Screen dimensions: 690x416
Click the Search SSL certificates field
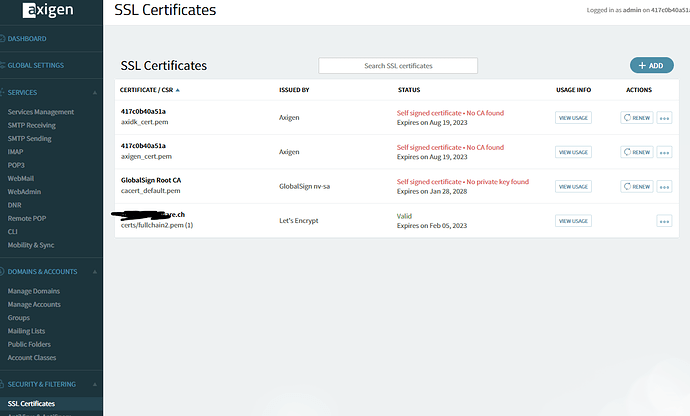(x=398, y=66)
